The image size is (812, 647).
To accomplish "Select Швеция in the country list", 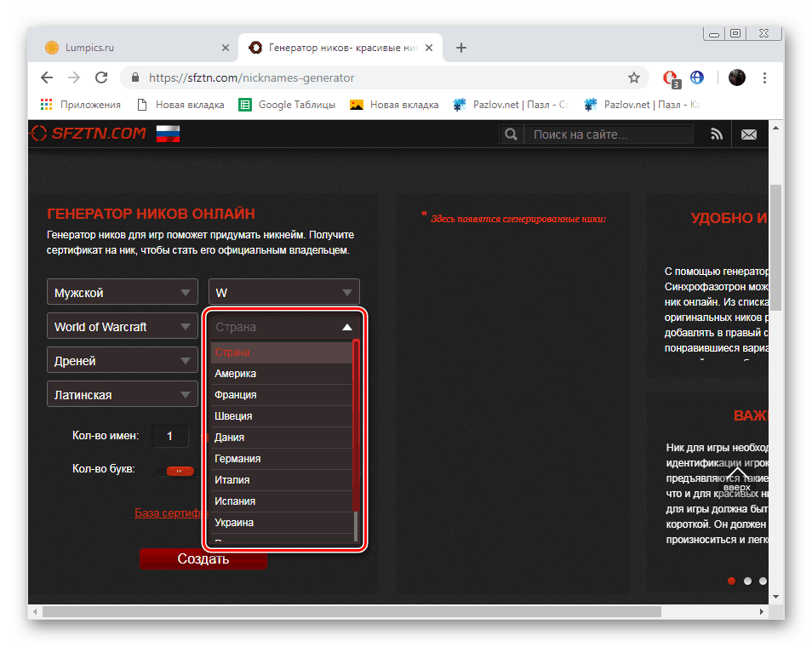I will 281,416.
